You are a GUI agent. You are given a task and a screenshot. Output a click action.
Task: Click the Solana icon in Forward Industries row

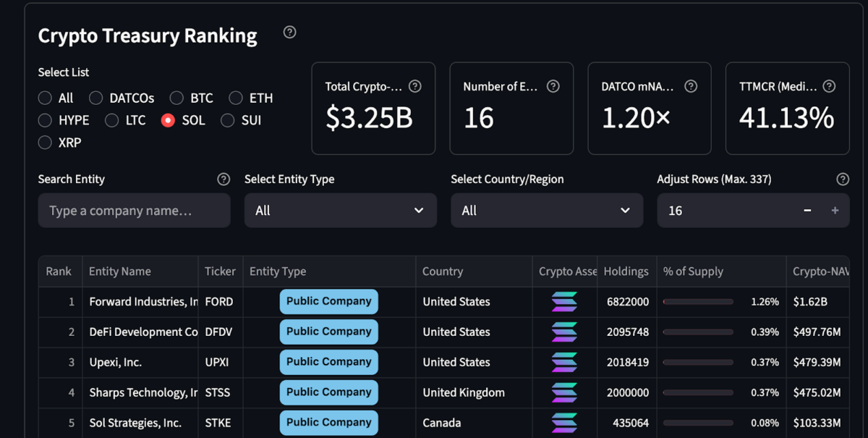coord(564,302)
